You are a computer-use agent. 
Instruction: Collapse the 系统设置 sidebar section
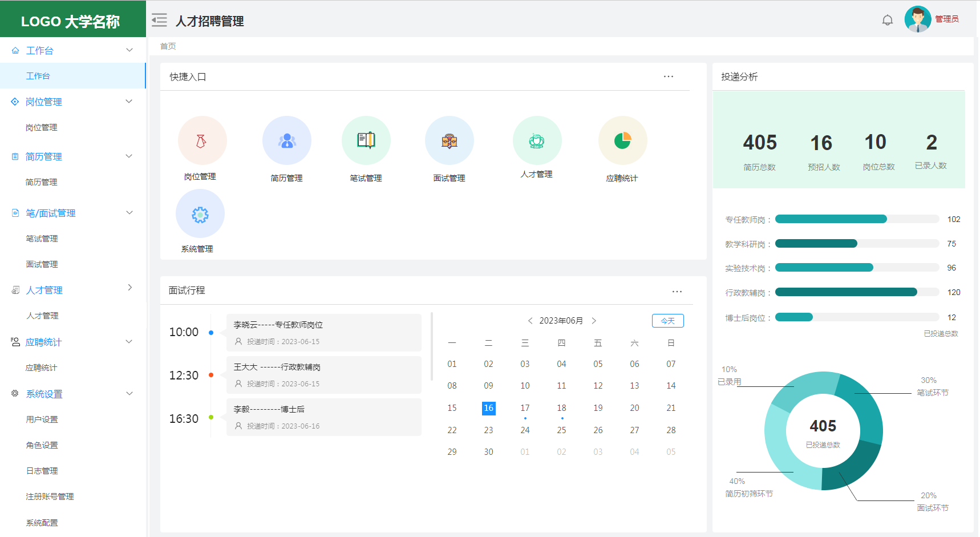[x=129, y=394]
